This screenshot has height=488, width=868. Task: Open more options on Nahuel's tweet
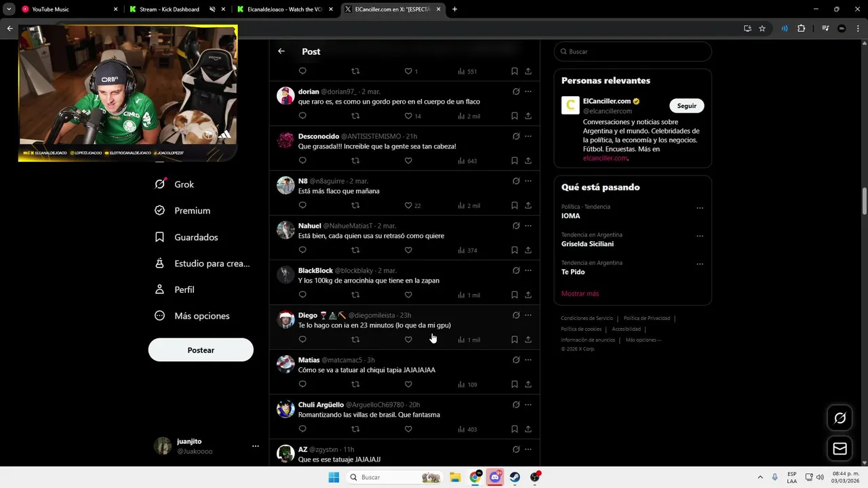tap(528, 226)
